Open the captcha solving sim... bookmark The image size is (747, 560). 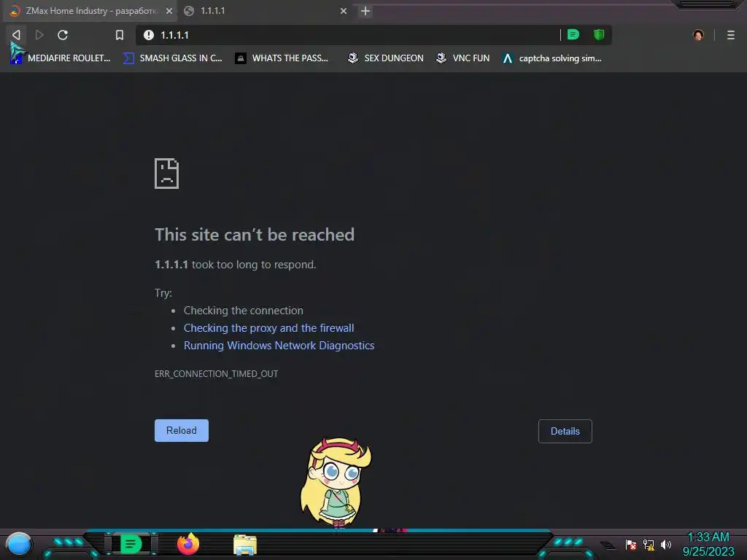point(552,58)
